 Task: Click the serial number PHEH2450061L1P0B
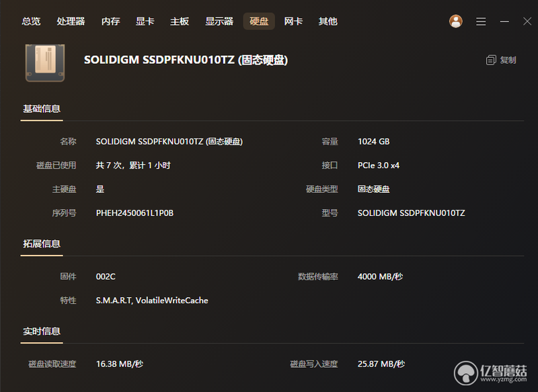[x=134, y=213]
